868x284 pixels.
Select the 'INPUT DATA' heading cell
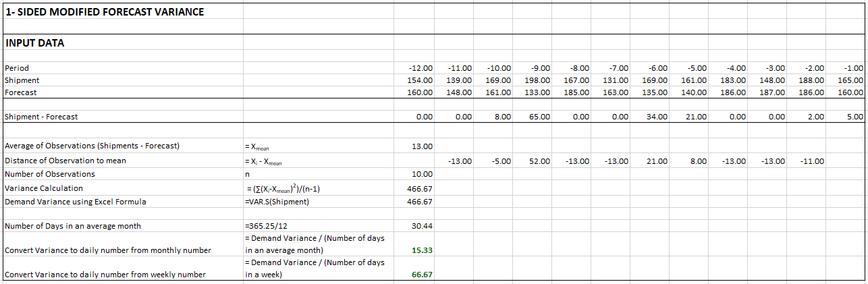pyautogui.click(x=122, y=42)
